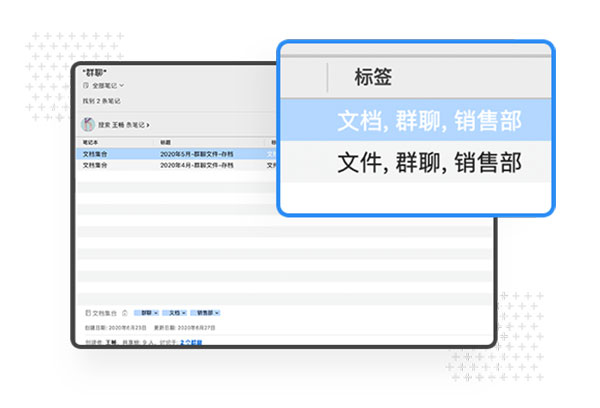This screenshot has width=600, height=408.
Task: Remove the 群聊 tag with its x
Action: pos(156,313)
